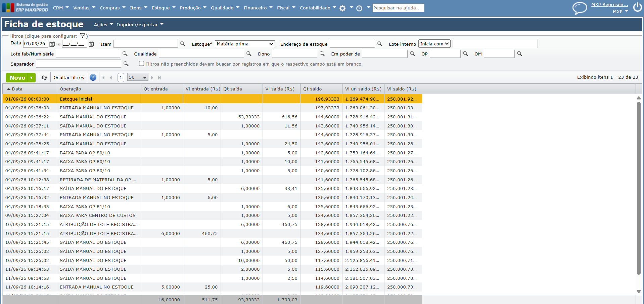The image size is (644, 304).
Task: Open the settings gear icon
Action: click(x=342, y=8)
